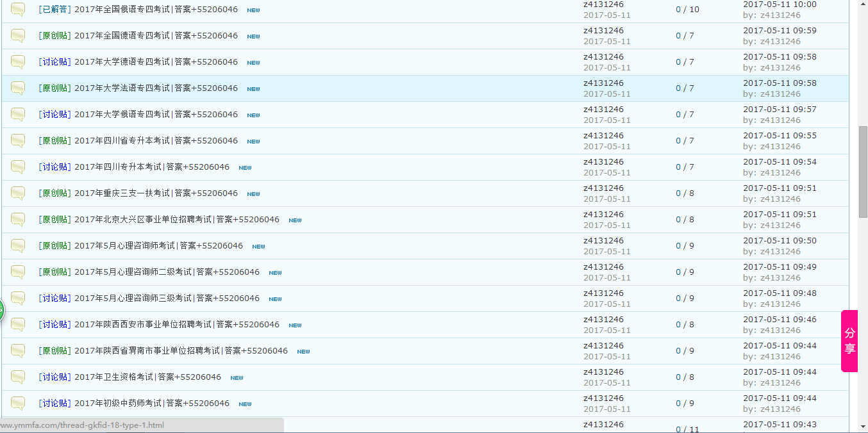The width and height of the screenshot is (868, 433).
Task: Select [讨论贴] tag before 2017年初级中药师考试
Action: [54, 404]
